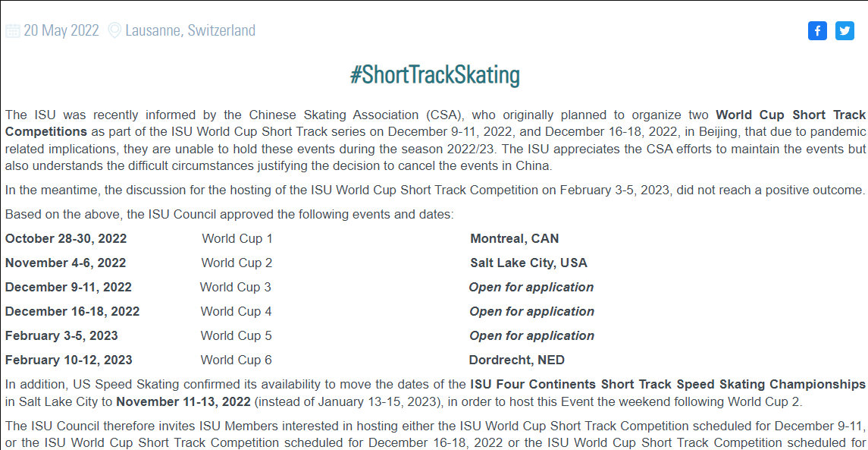Click the October 28-30, 2022 date
Screen dimensions: 868x450
[x=66, y=238]
